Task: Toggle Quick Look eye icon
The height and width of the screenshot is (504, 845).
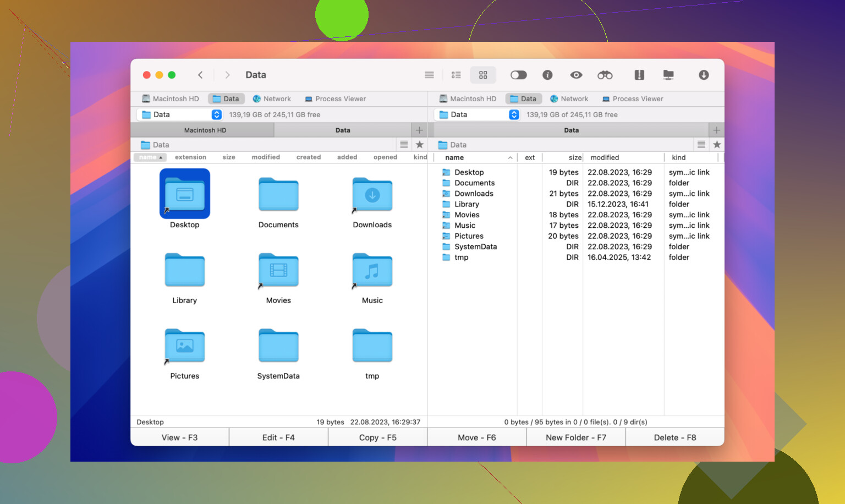Action: pos(576,75)
